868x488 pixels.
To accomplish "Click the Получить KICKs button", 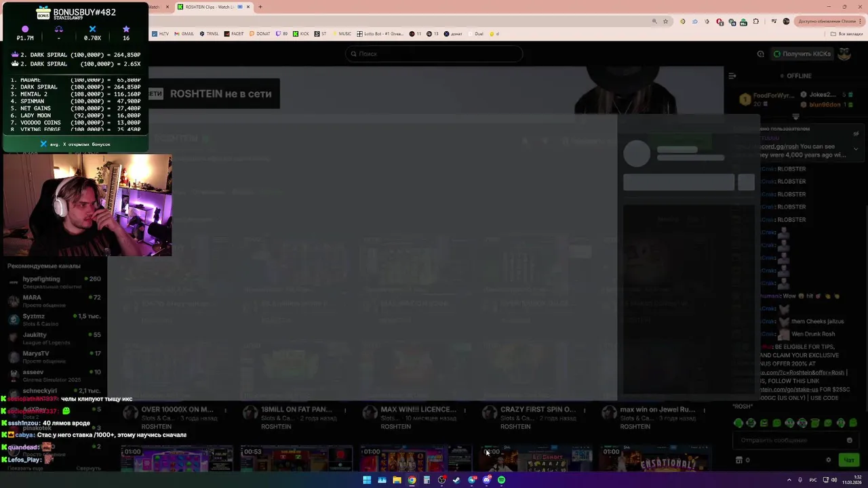I will tap(802, 54).
